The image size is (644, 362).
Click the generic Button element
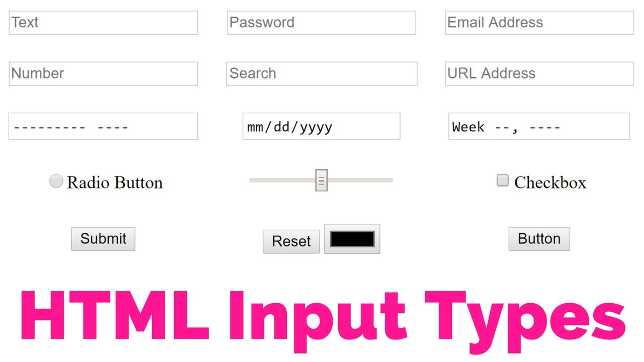point(539,239)
